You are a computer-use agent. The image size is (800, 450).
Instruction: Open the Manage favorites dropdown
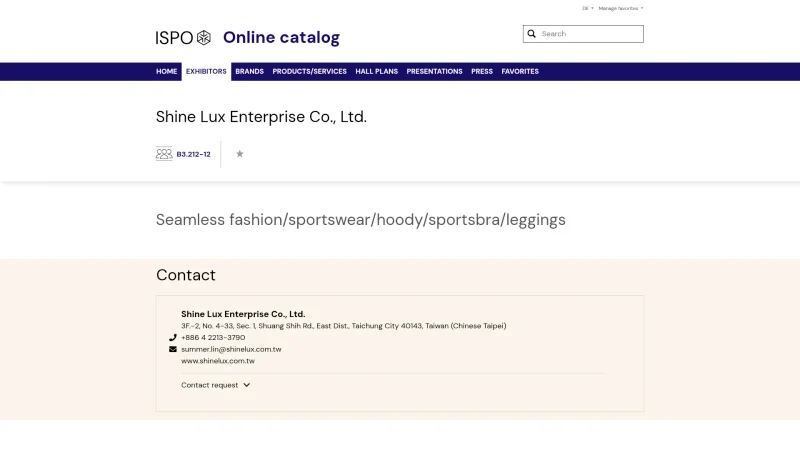(621, 8)
